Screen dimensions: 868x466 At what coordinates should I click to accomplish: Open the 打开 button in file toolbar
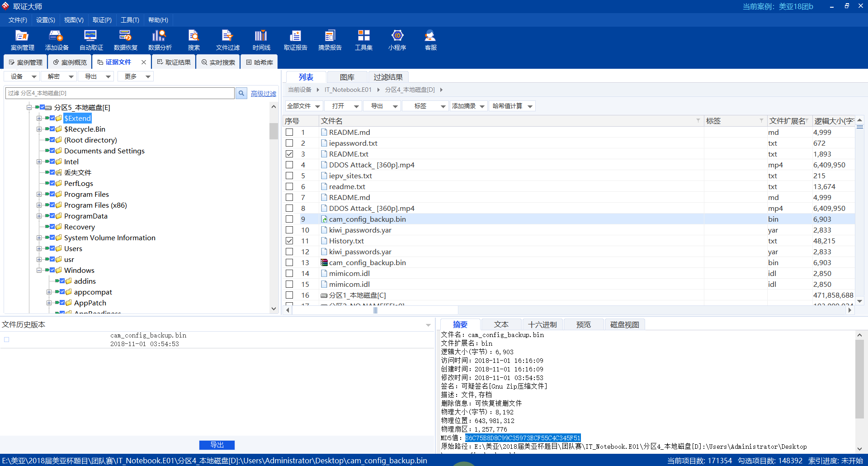click(x=343, y=106)
